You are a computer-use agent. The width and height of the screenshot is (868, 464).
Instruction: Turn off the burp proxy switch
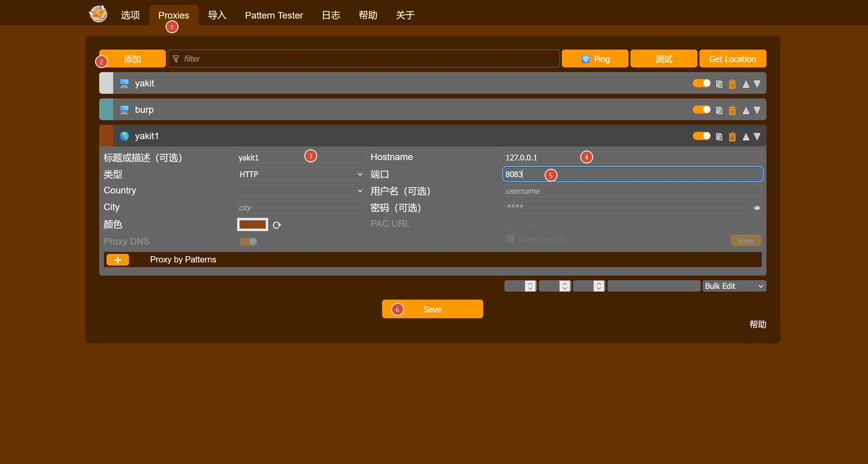pos(701,110)
